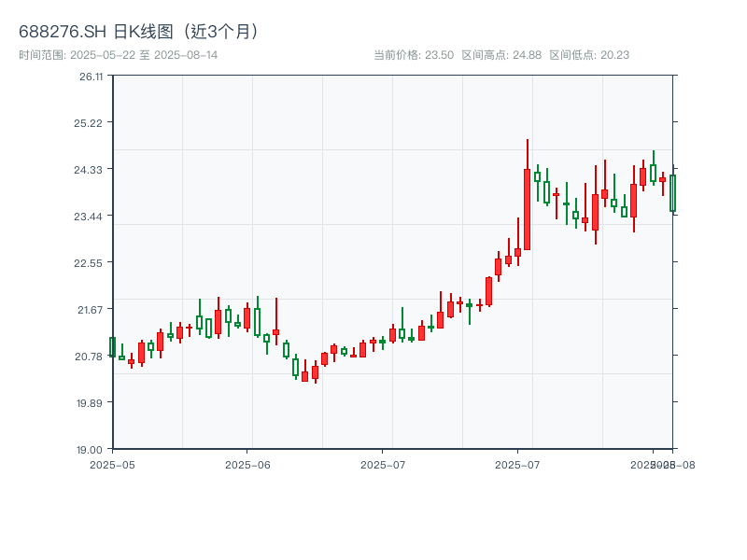Click the current price 当前价格: 23.50
Image resolution: width=747 pixels, height=560 pixels.
pyautogui.click(x=414, y=55)
